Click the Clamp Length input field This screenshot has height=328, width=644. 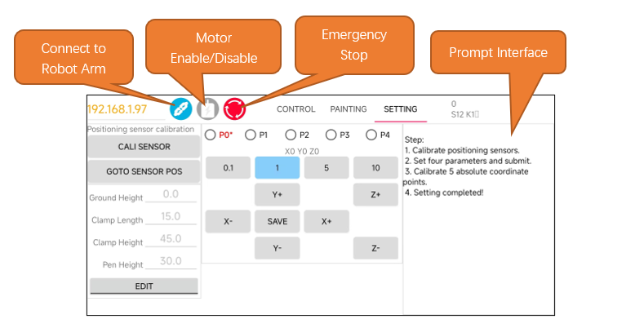click(x=171, y=217)
